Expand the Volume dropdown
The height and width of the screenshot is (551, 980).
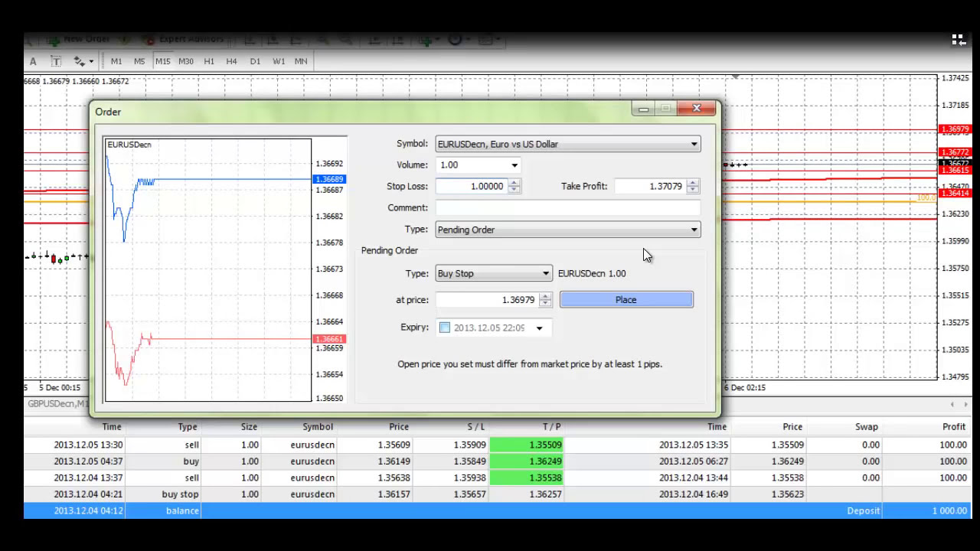[x=514, y=165]
